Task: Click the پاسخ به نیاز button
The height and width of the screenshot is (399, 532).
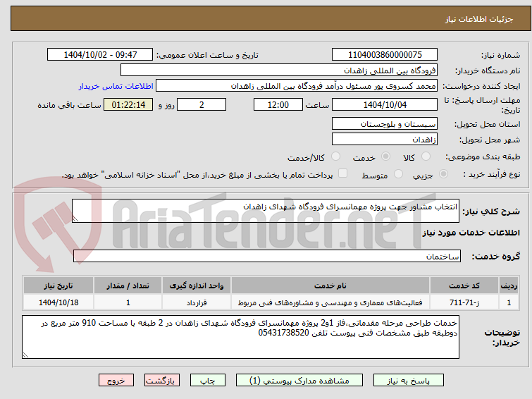Action: (409, 381)
